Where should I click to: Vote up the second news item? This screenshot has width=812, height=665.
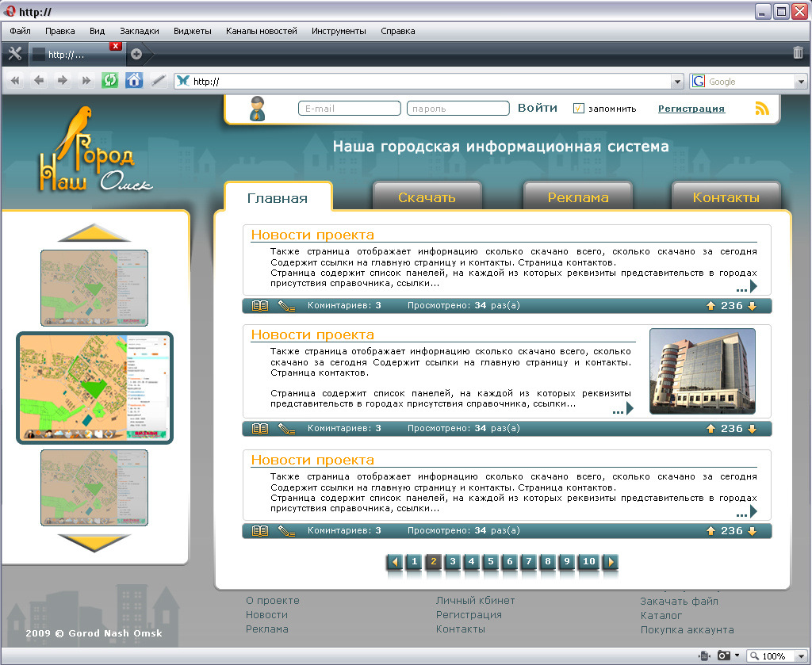click(711, 429)
